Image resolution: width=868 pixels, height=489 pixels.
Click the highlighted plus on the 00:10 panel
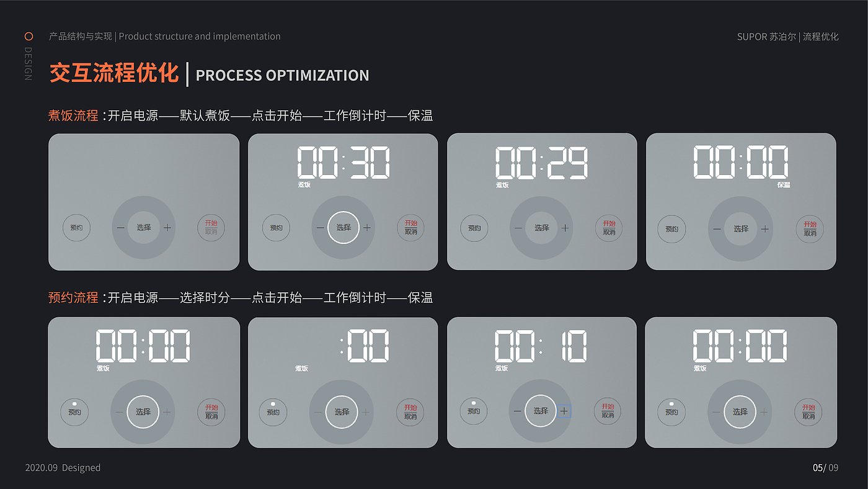[564, 411]
